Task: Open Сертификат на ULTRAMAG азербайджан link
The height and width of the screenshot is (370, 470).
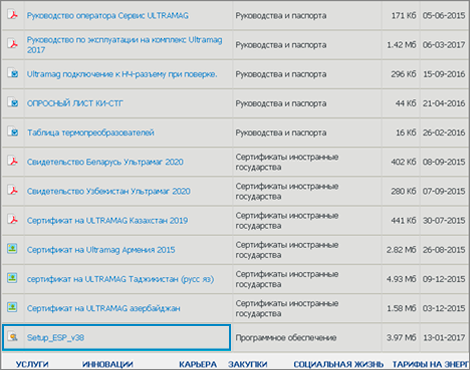Action: coord(103,308)
